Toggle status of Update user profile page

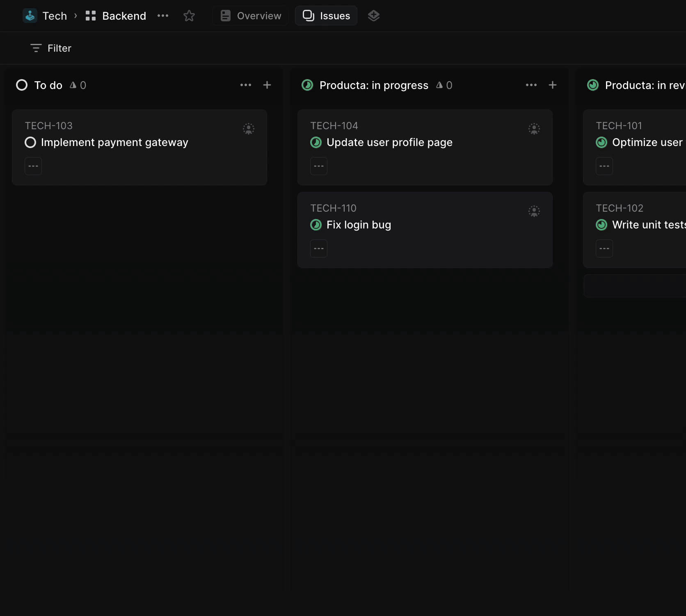click(x=316, y=142)
